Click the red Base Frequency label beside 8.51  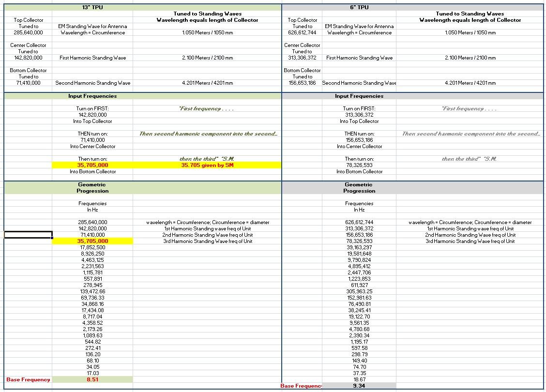click(28, 380)
